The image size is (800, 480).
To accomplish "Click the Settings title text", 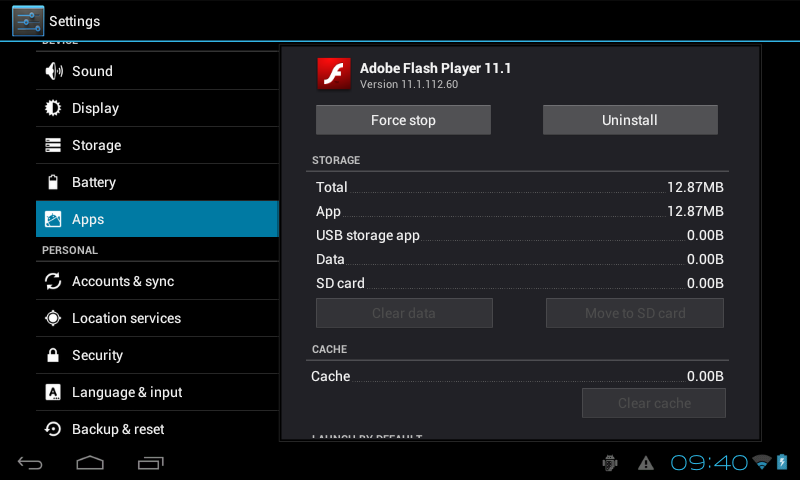I will 74,21.
